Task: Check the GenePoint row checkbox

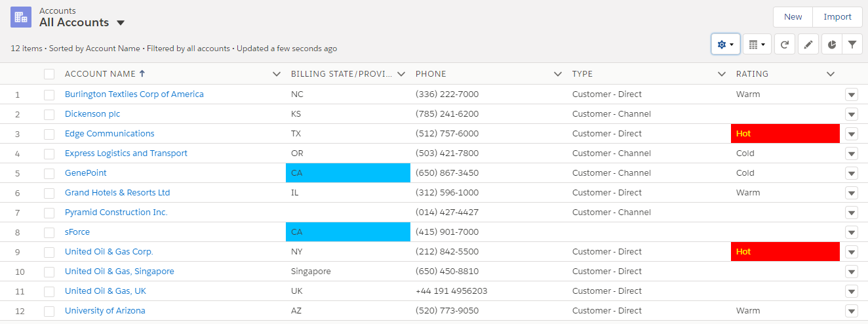Action: (49, 173)
